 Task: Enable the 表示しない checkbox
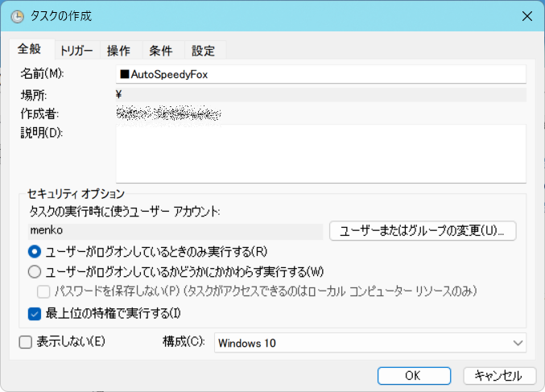(x=26, y=342)
